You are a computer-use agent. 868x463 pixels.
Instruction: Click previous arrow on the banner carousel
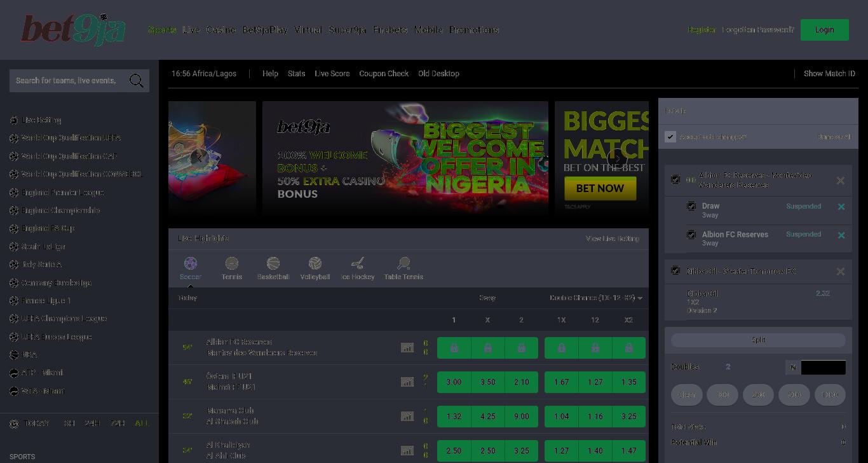(199, 158)
